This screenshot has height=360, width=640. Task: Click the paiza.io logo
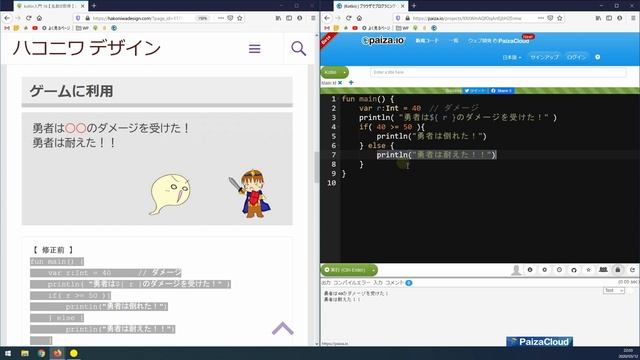pos(383,40)
